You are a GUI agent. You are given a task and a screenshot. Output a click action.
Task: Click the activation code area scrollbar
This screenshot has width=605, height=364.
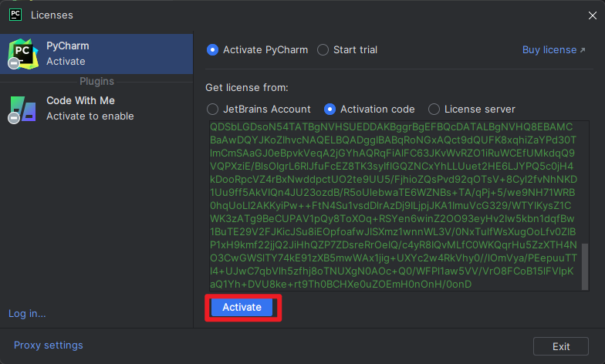(585, 267)
